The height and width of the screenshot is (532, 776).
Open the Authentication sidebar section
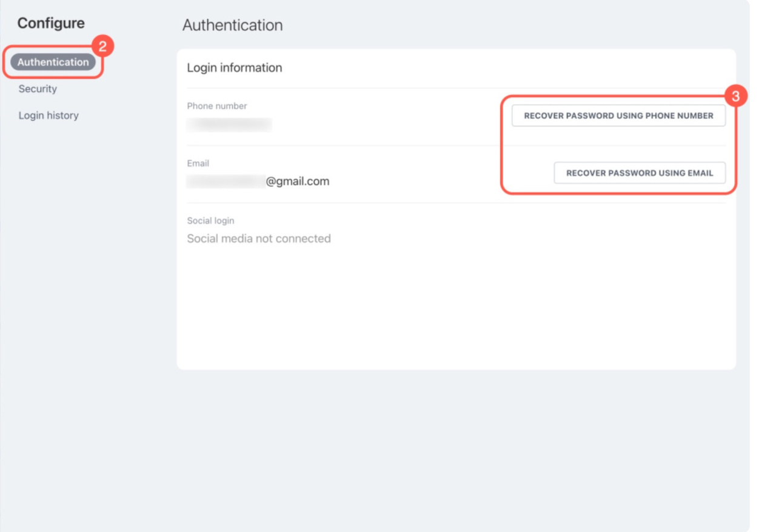(x=53, y=62)
